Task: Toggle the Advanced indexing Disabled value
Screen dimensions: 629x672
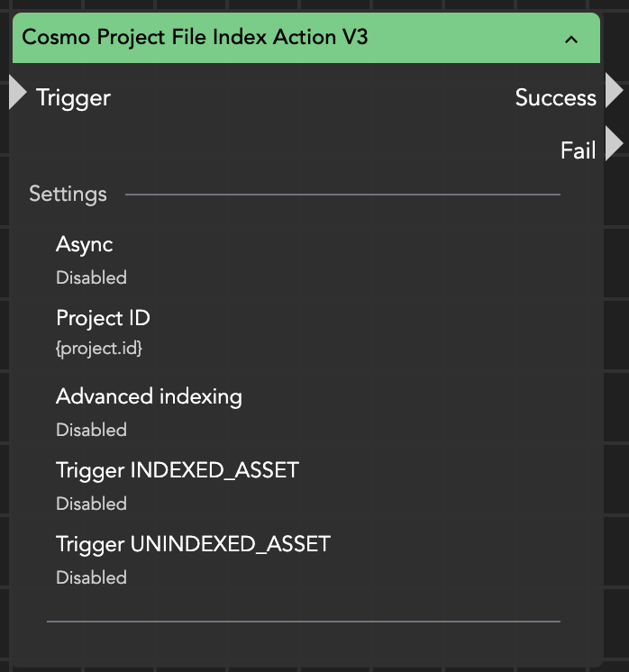Action: 91,430
